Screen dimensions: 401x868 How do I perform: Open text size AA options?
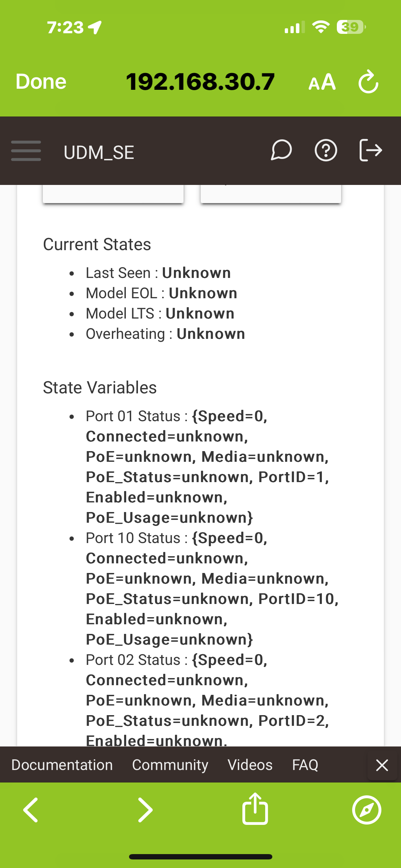(x=322, y=82)
